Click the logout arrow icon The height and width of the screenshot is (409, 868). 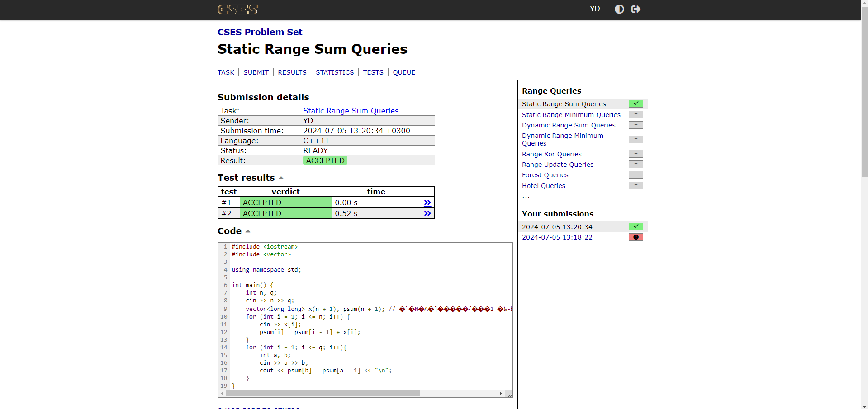(636, 9)
